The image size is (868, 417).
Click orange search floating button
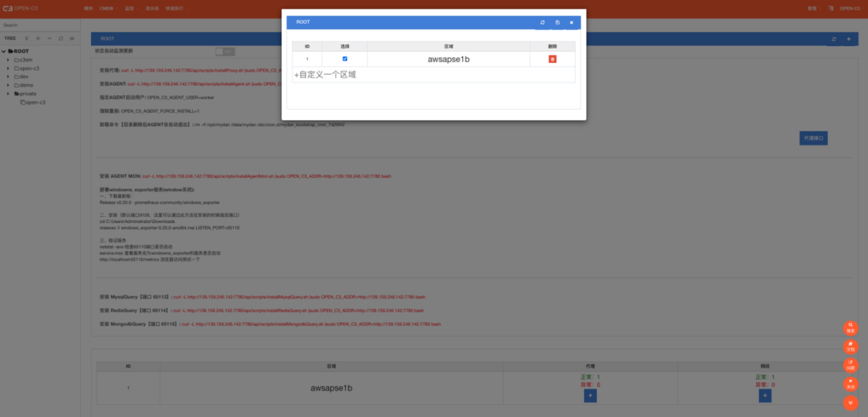coord(850,327)
